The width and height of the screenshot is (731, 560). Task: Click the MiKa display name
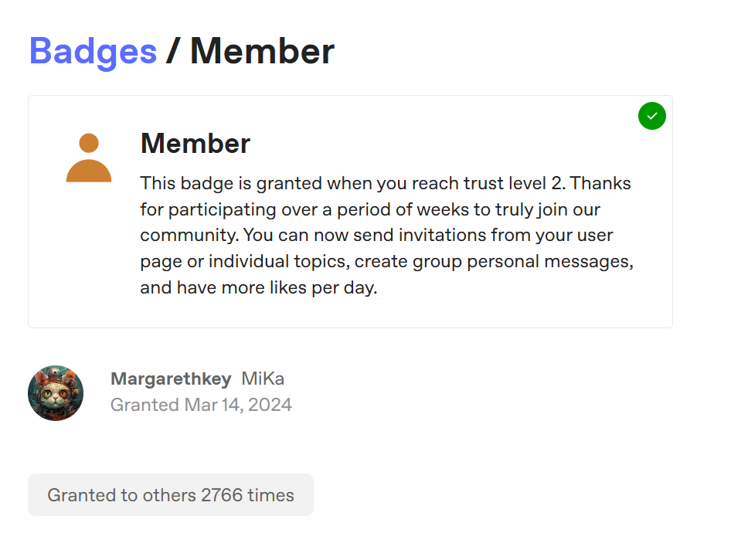click(263, 378)
